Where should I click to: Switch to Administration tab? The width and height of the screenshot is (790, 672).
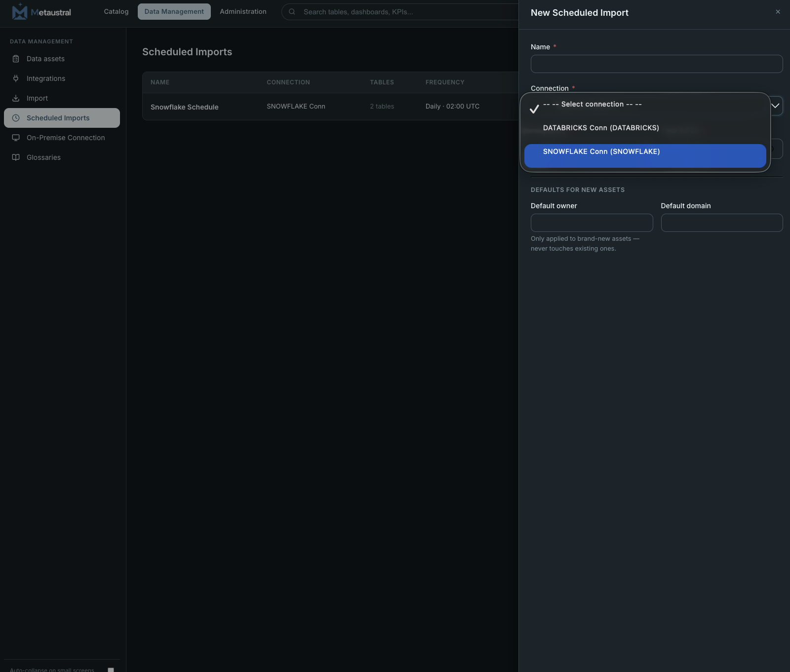pos(243,11)
